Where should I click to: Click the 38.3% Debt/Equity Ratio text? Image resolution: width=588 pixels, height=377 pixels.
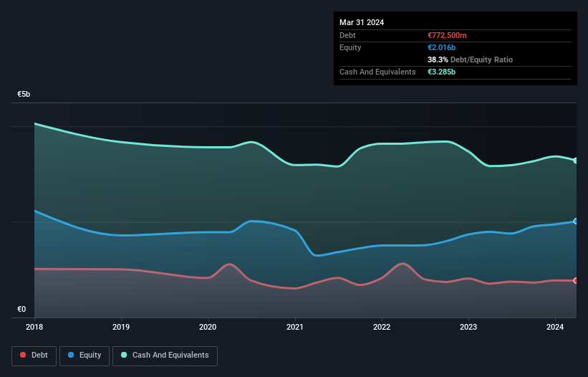click(470, 59)
